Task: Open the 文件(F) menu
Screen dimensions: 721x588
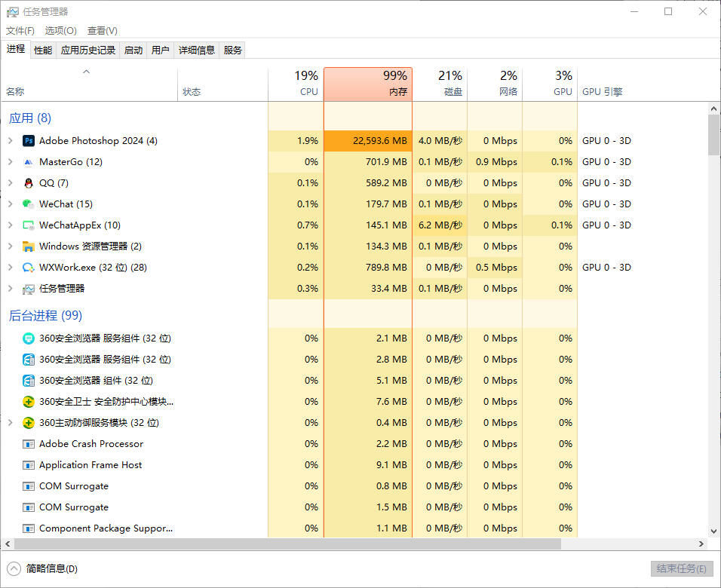Action: point(20,31)
